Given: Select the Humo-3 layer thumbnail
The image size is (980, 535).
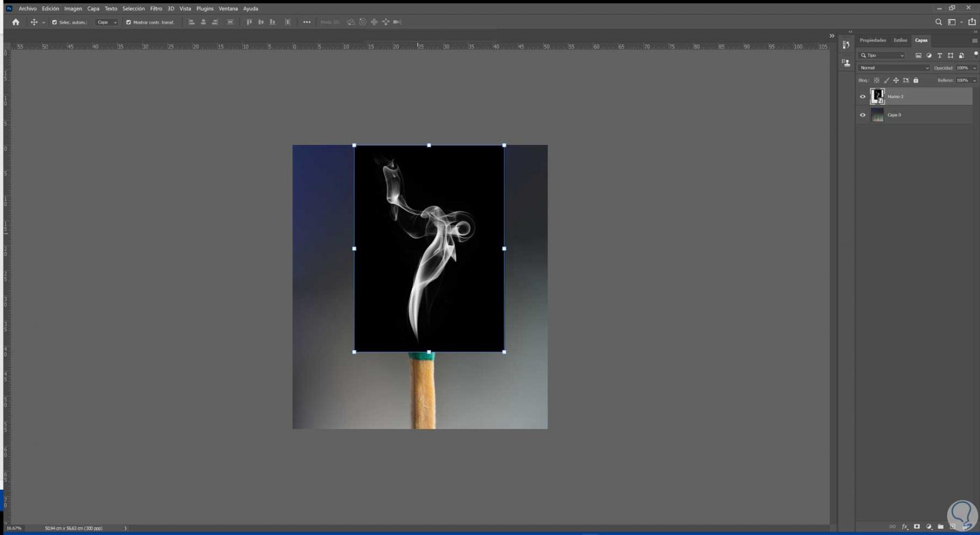Looking at the screenshot, I should click(x=877, y=96).
